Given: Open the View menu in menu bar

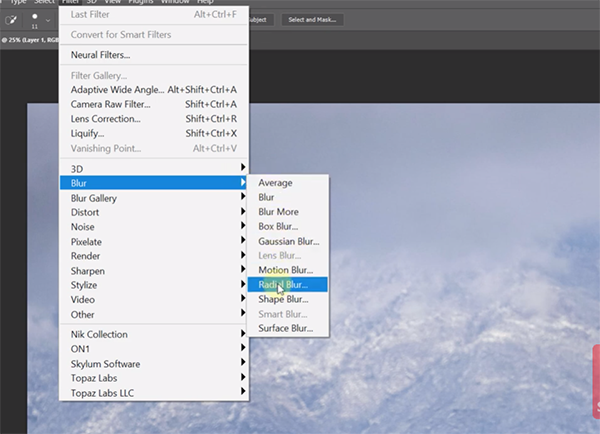Looking at the screenshot, I should [x=112, y=2].
